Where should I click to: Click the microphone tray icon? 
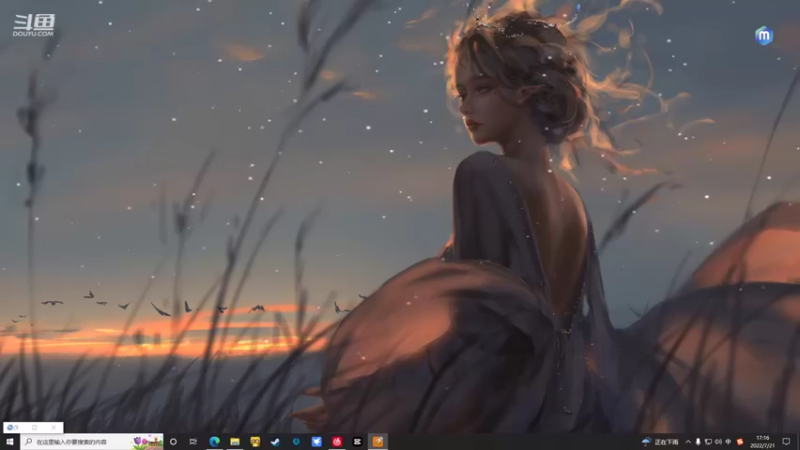[x=698, y=442]
